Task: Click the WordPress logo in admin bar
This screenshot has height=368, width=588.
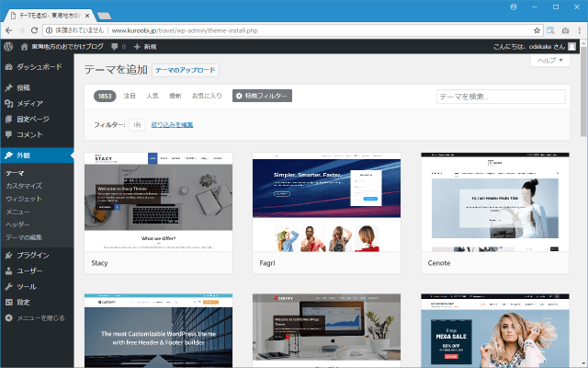Action: (8, 47)
